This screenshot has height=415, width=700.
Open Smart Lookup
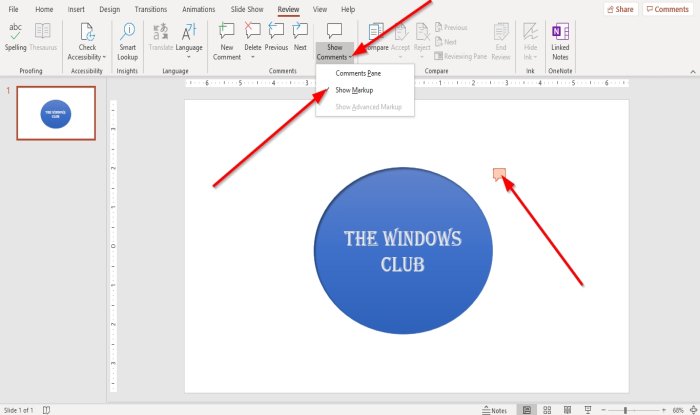pos(127,42)
